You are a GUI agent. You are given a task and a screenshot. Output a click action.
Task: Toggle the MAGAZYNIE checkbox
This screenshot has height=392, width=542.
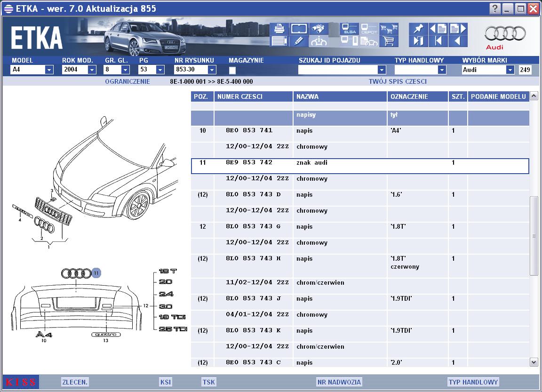(x=232, y=70)
